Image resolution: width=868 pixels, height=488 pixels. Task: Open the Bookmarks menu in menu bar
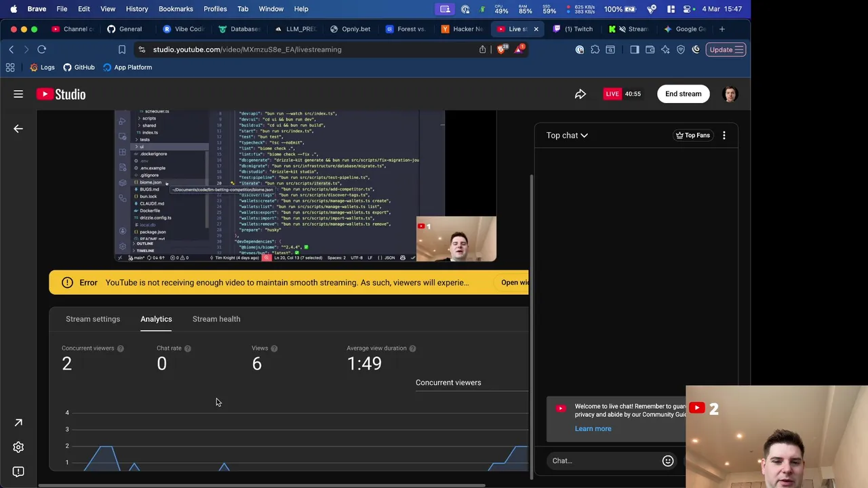click(x=176, y=9)
